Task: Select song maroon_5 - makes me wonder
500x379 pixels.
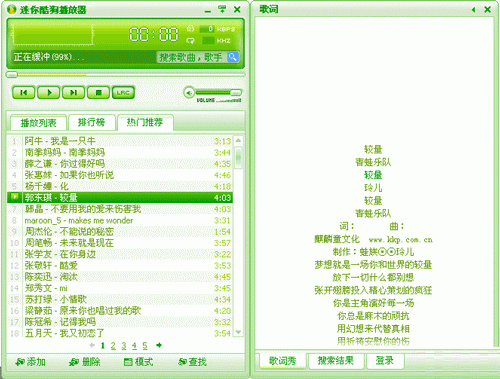Action: click(x=120, y=220)
